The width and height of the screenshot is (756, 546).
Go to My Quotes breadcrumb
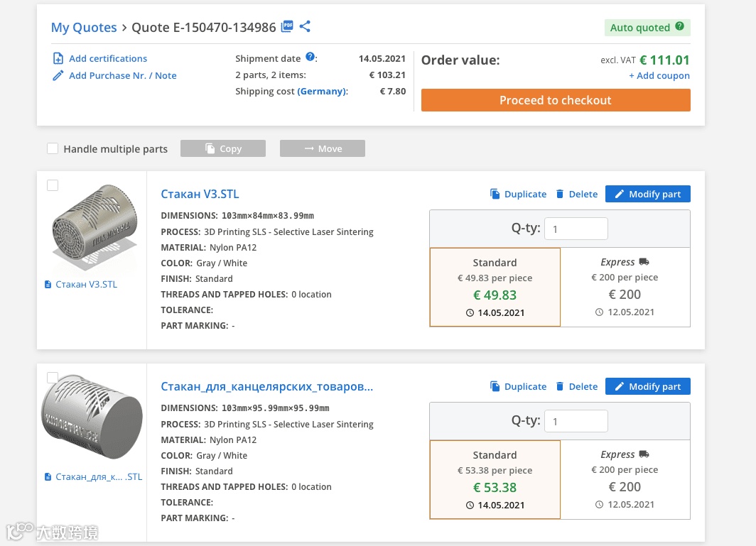(84, 28)
